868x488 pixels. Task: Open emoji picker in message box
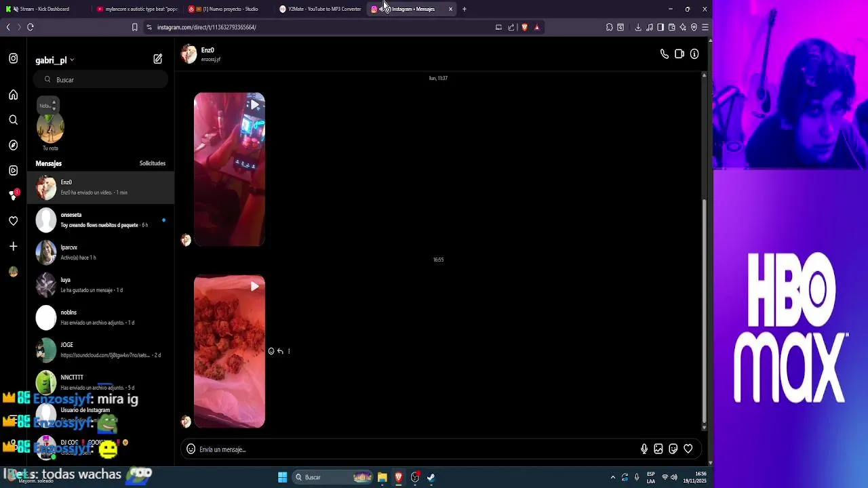tap(191, 449)
